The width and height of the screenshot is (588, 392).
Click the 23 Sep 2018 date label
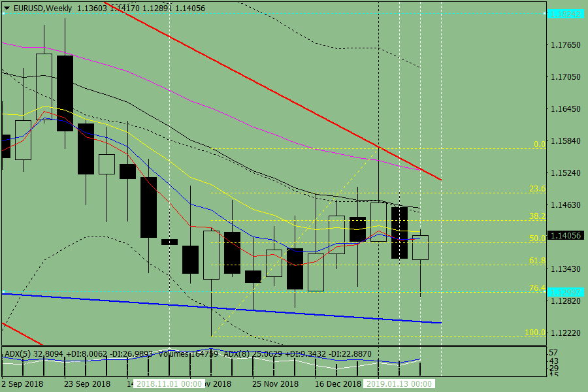[88, 384]
